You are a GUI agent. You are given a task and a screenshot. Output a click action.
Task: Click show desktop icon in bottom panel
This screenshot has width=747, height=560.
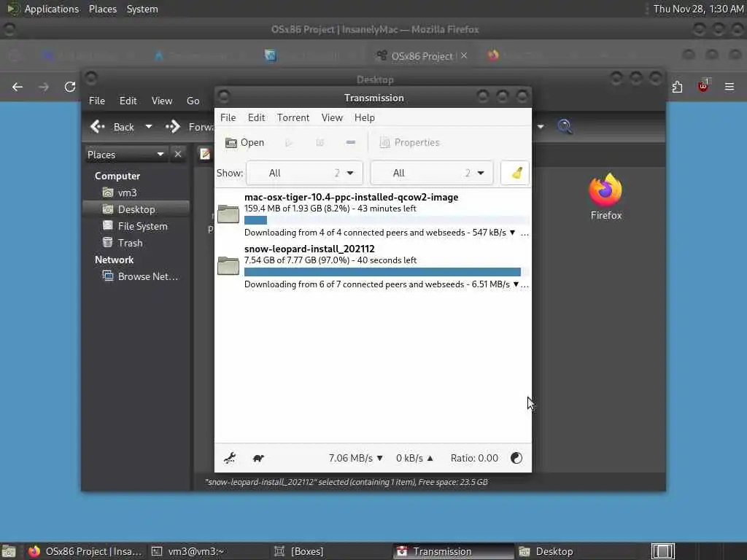click(x=8, y=551)
